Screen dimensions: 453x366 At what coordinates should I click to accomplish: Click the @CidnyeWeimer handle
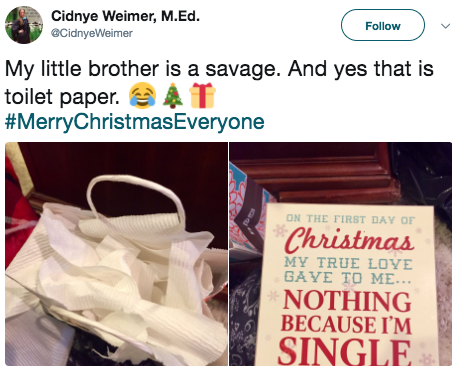[x=92, y=33]
